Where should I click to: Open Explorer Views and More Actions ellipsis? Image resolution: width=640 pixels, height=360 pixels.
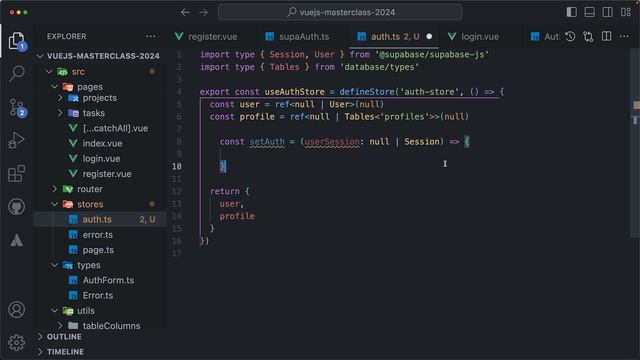click(151, 36)
